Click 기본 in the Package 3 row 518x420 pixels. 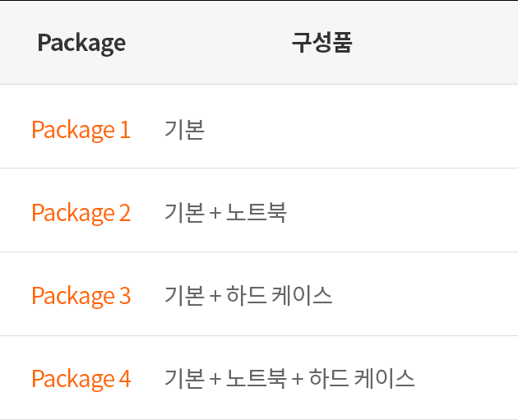[185, 295]
